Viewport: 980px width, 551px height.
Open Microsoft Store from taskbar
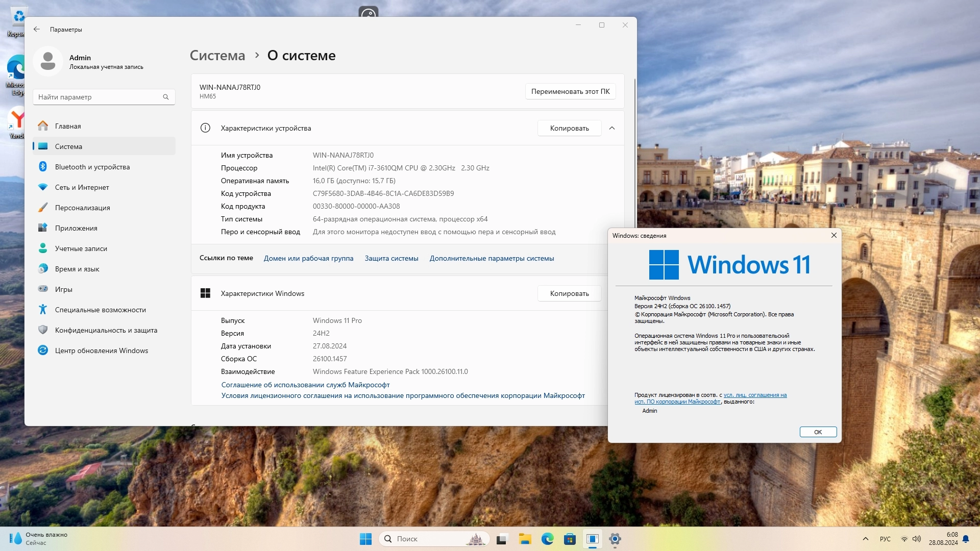pos(570,539)
